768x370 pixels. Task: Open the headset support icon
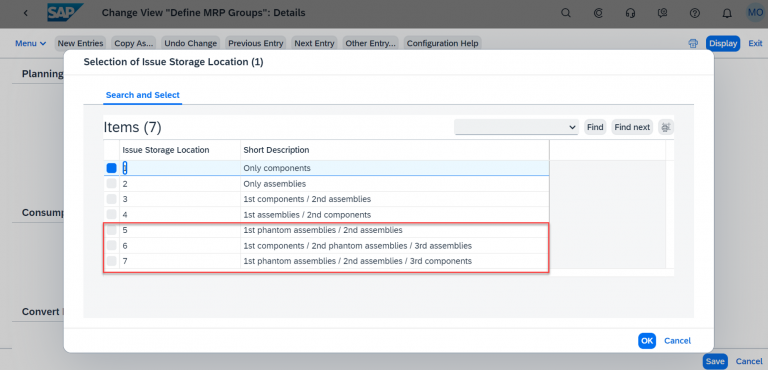[630, 13]
